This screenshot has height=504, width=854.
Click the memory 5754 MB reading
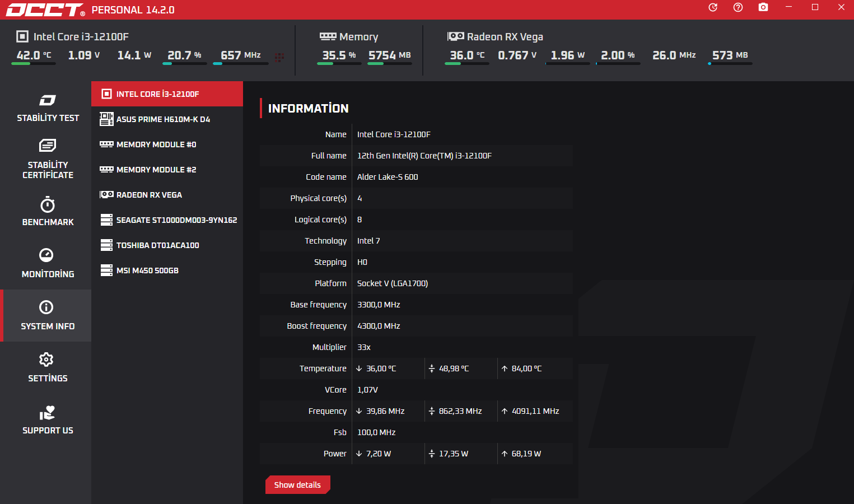[x=390, y=55]
